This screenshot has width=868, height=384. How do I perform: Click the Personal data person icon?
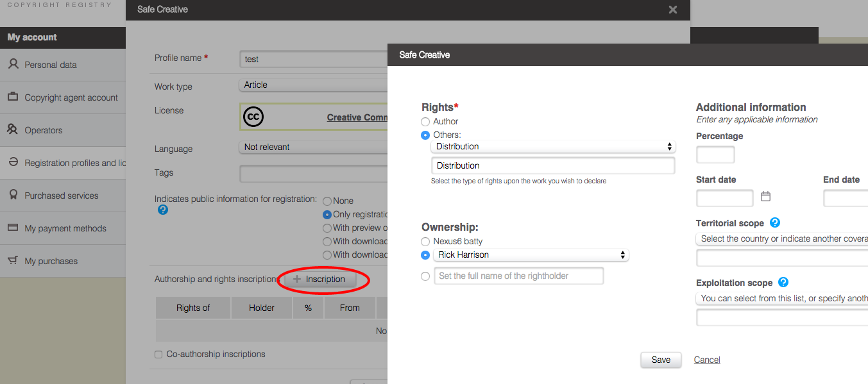tap(13, 65)
